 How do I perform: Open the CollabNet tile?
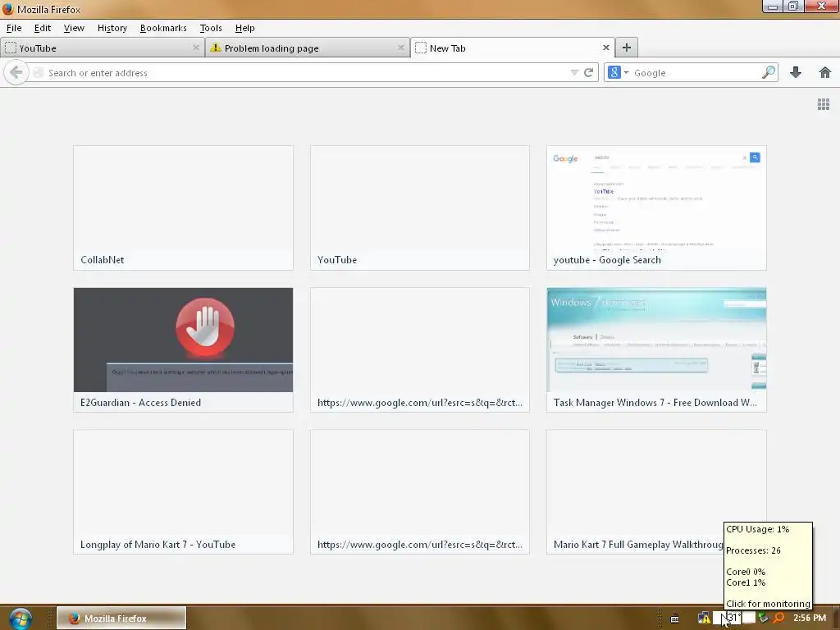pos(183,208)
